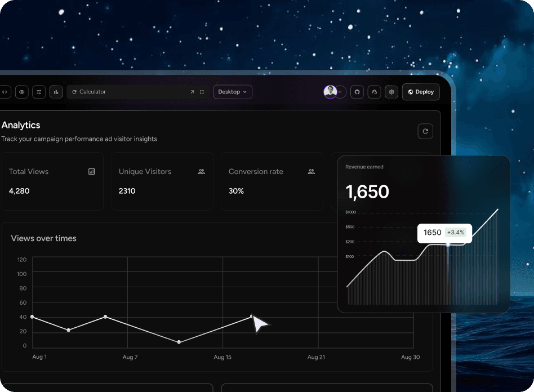Click the Deploy button
This screenshot has width=534, height=392.
click(x=421, y=92)
